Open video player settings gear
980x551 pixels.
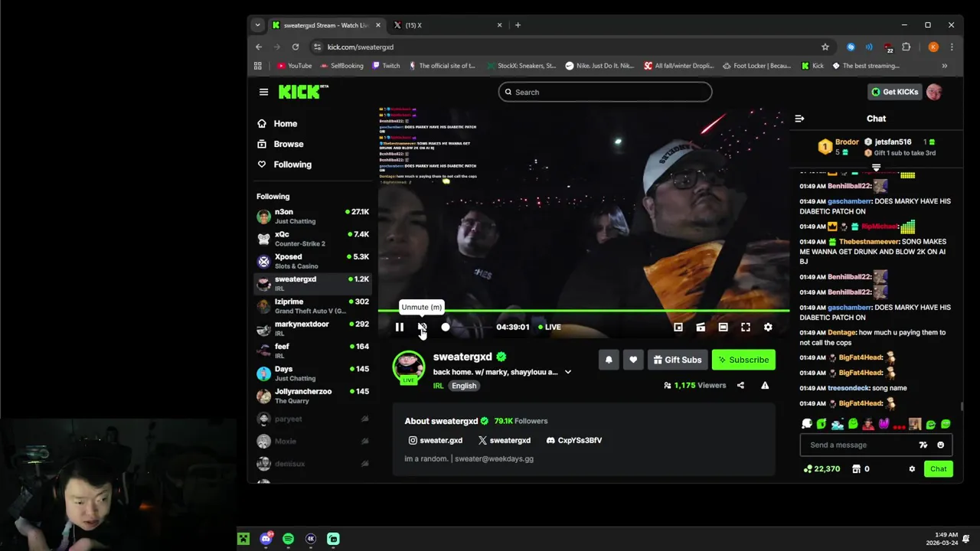768,327
